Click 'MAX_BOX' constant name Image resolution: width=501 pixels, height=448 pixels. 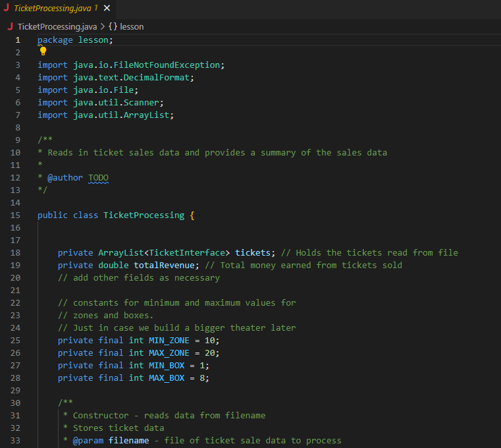coord(167,378)
